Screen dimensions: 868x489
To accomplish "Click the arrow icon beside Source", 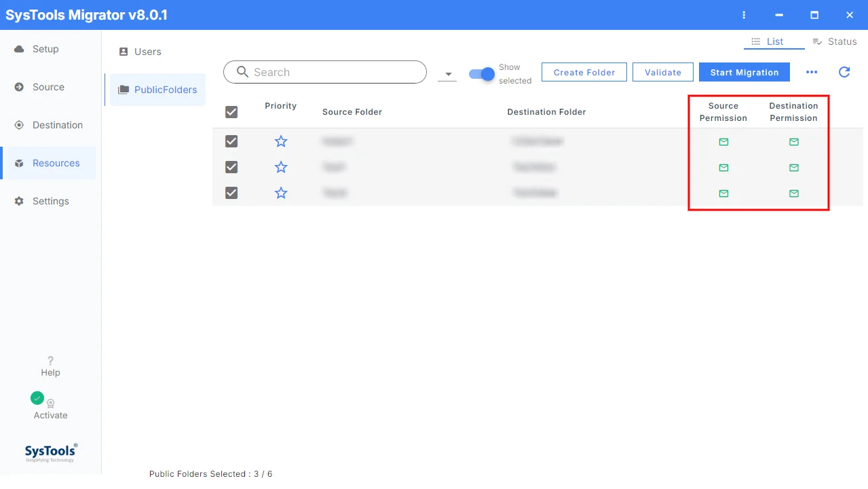I will [x=19, y=87].
